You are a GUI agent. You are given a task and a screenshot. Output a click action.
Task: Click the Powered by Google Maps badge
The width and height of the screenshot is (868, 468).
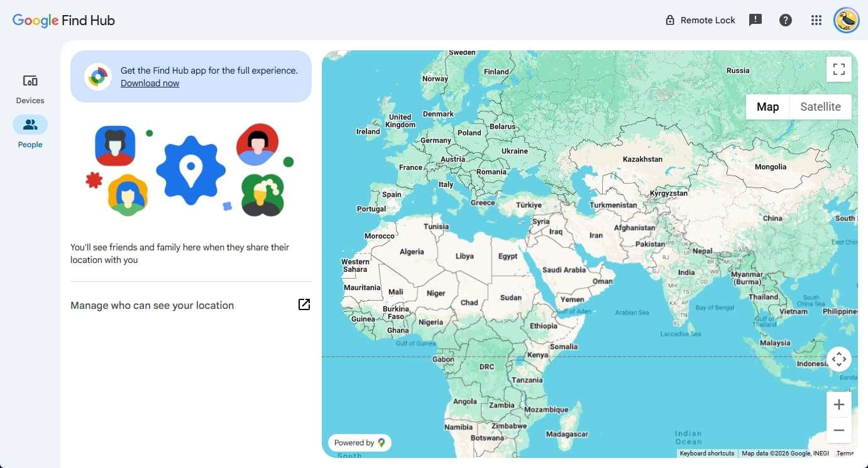tap(360, 443)
